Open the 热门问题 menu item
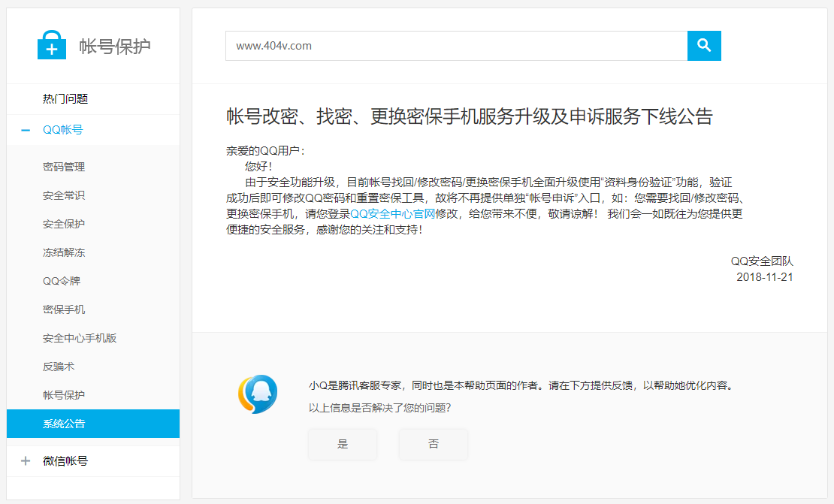 click(x=65, y=99)
